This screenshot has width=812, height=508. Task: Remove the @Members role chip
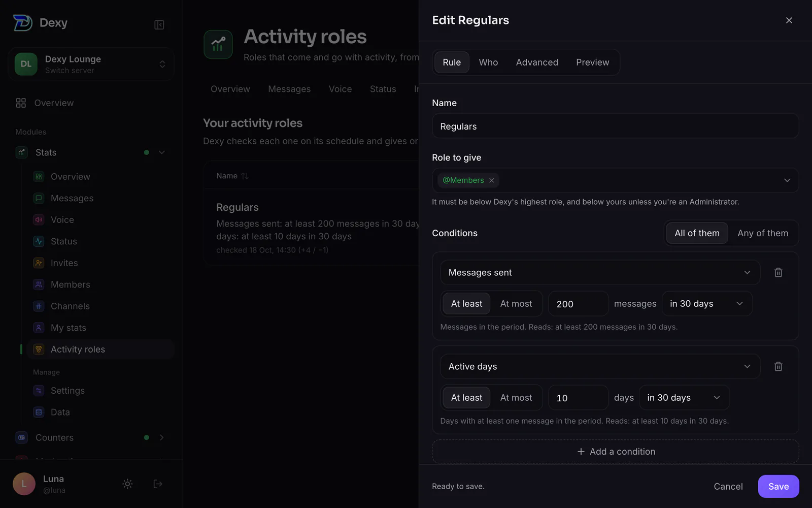(x=491, y=180)
